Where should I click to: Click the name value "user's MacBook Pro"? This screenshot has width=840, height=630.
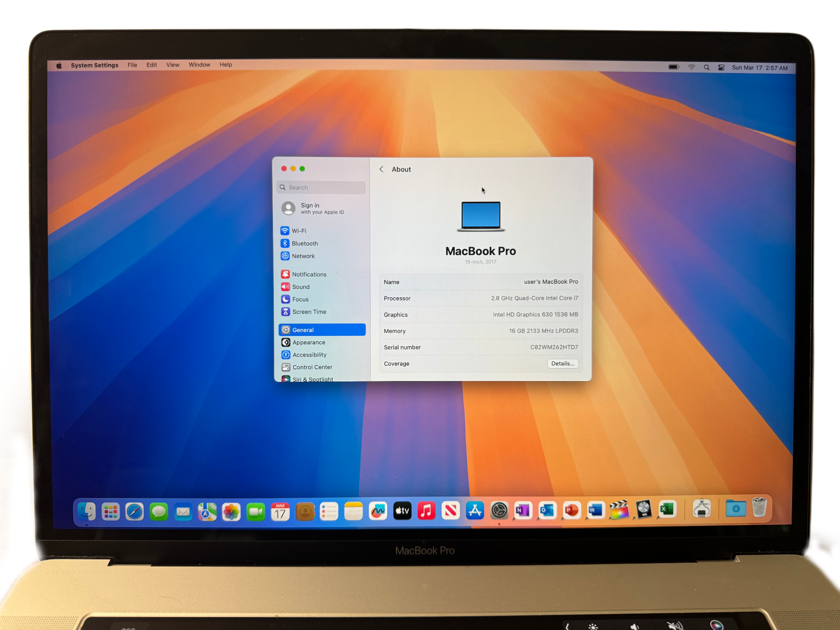click(551, 282)
